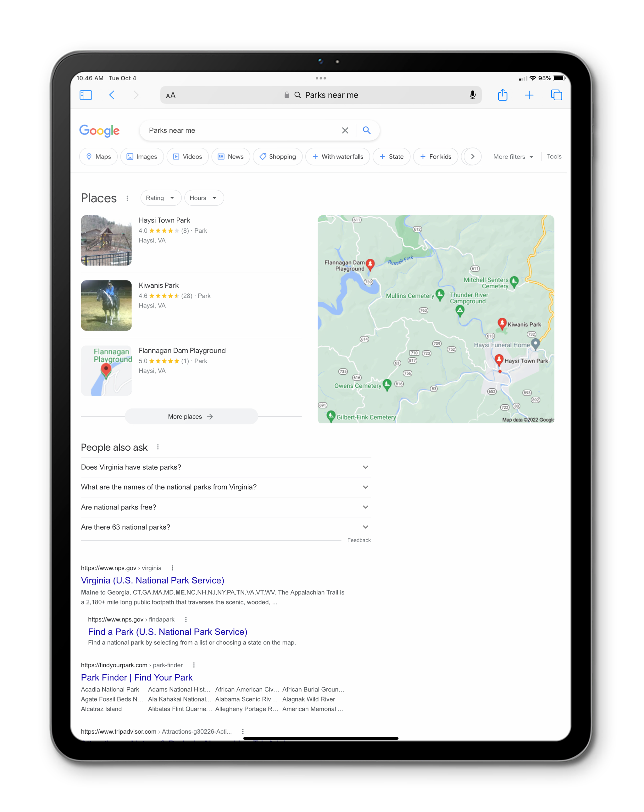Send feedback on People also ask
Screen dimensions: 644x812
pyautogui.click(x=358, y=540)
